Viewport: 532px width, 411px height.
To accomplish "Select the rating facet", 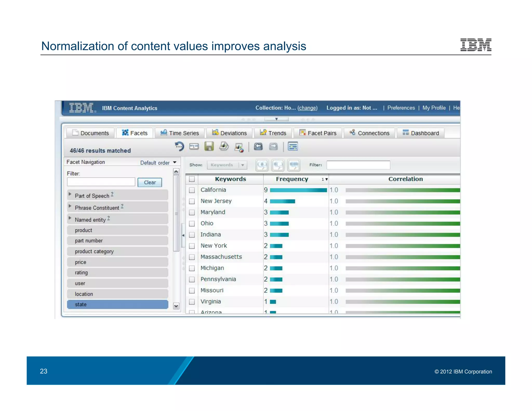I will [117, 273].
